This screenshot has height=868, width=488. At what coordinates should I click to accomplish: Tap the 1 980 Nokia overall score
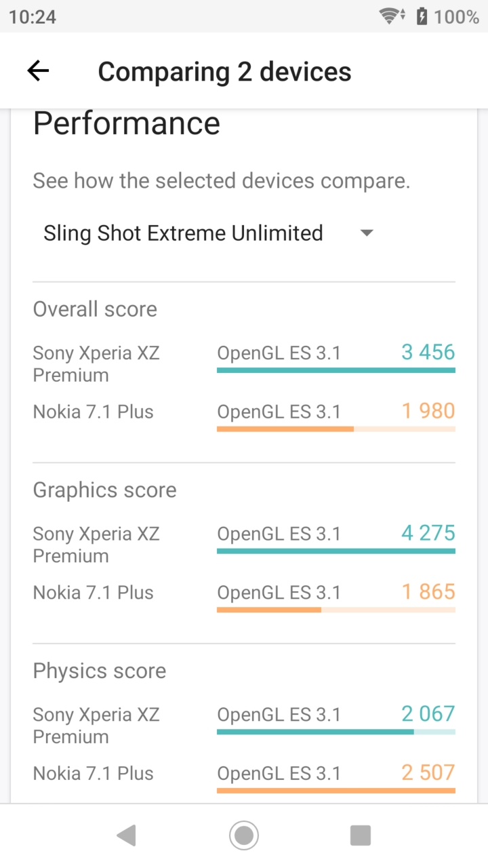tap(428, 411)
